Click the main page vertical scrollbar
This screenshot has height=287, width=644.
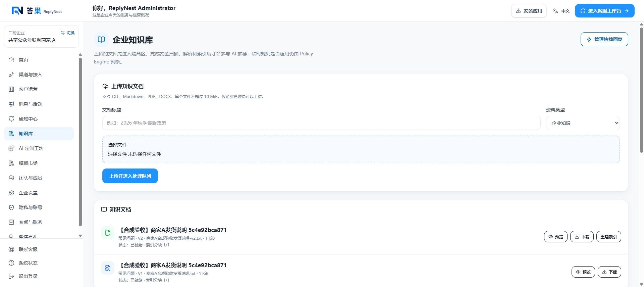[641, 90]
